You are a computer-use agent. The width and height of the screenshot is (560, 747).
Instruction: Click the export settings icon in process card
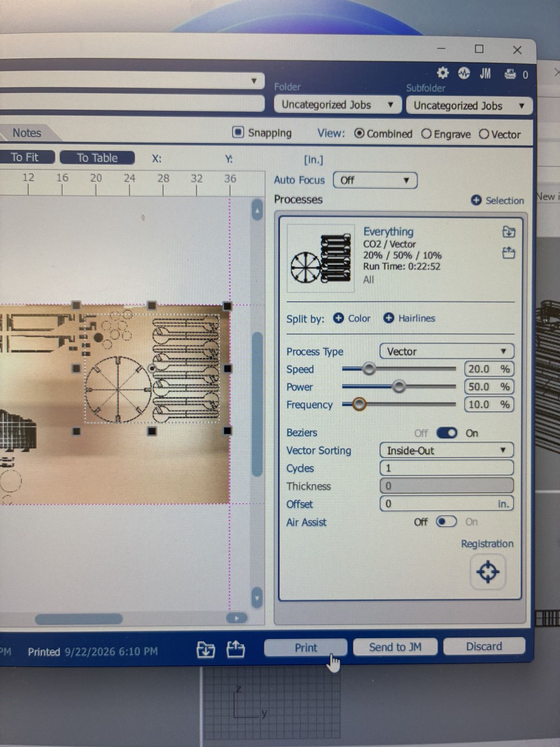pyautogui.click(x=508, y=253)
